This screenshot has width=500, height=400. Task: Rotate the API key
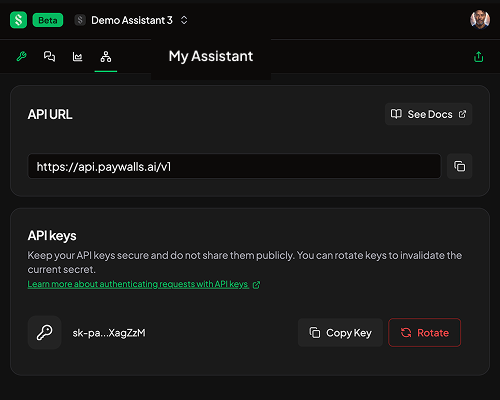(x=424, y=333)
